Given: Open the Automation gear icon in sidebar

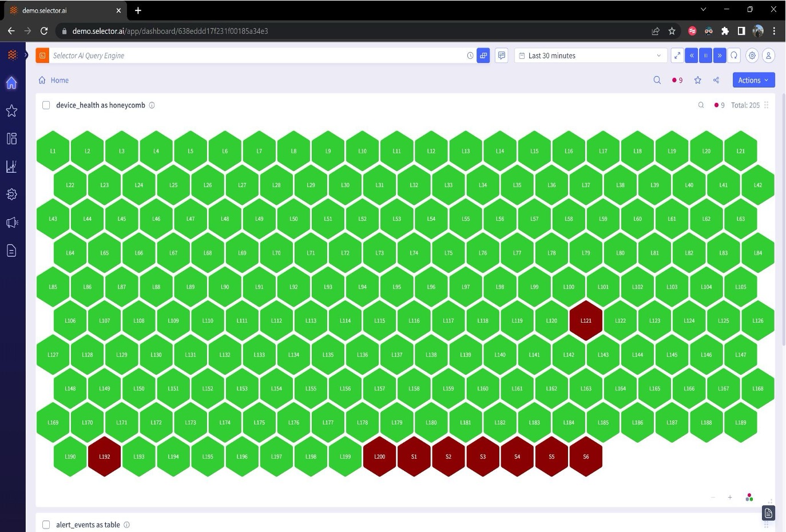Looking at the screenshot, I should 11,194.
